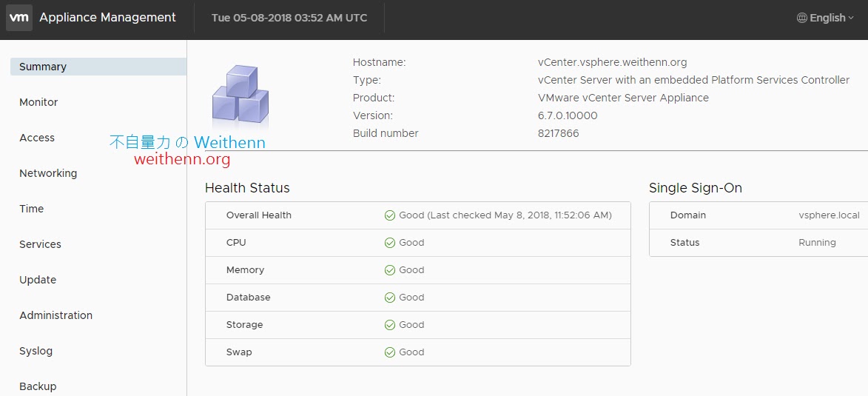
Task: Click the Appliance Management title
Action: (x=108, y=18)
